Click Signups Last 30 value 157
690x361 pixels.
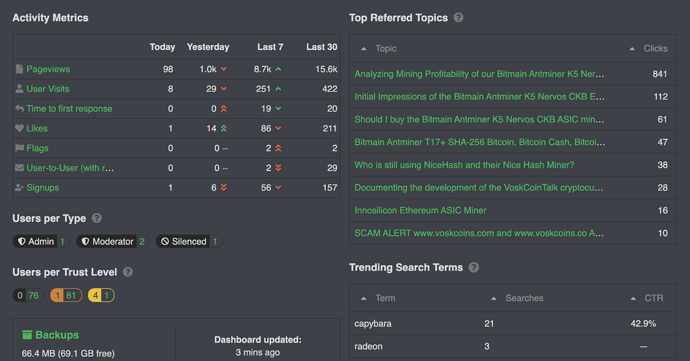point(330,188)
